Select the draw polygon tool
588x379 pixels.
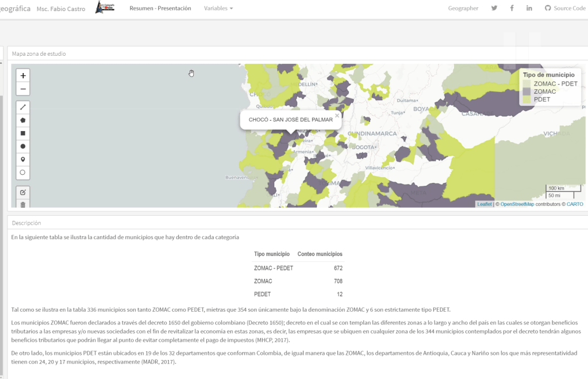point(23,120)
